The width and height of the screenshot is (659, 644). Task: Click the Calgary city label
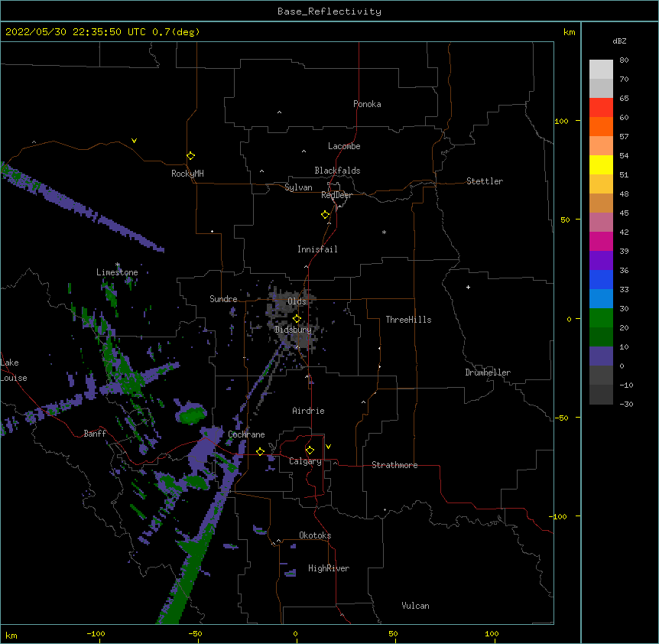pyautogui.click(x=305, y=461)
